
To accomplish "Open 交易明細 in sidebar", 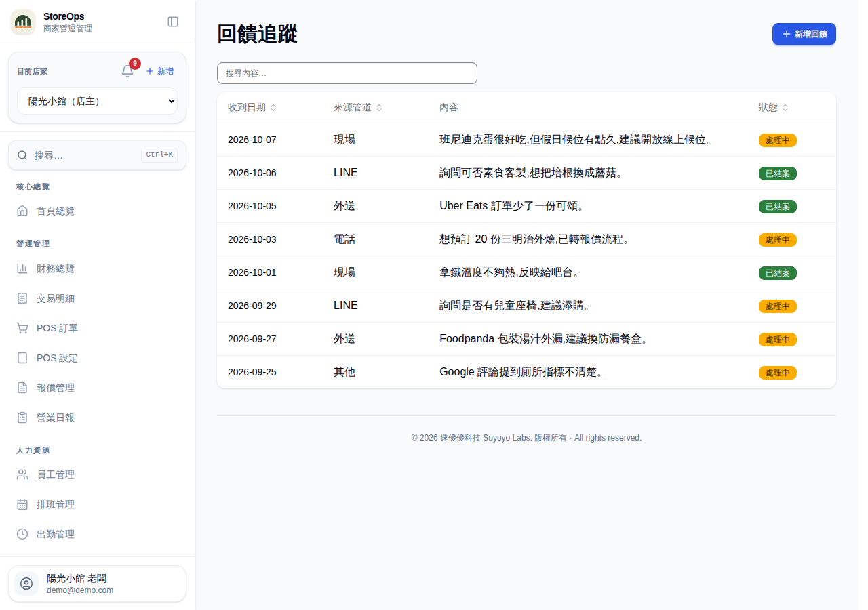I will coord(97,298).
